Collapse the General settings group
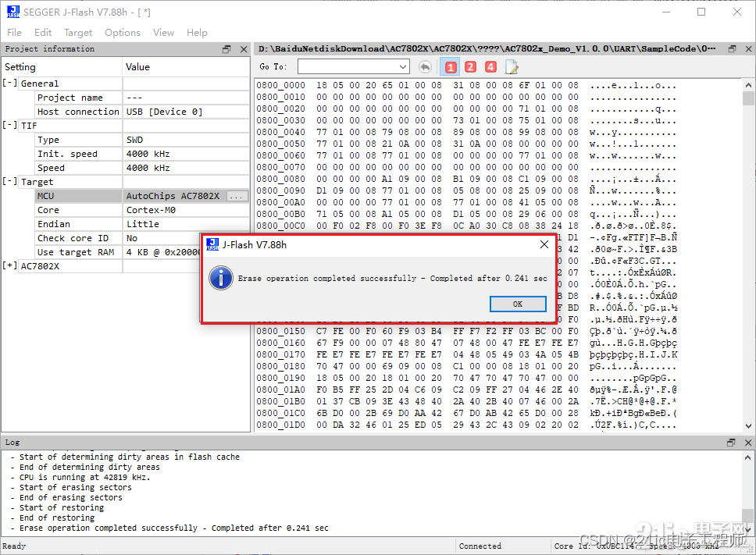Screen dimensions: 756x555 click(x=9, y=83)
